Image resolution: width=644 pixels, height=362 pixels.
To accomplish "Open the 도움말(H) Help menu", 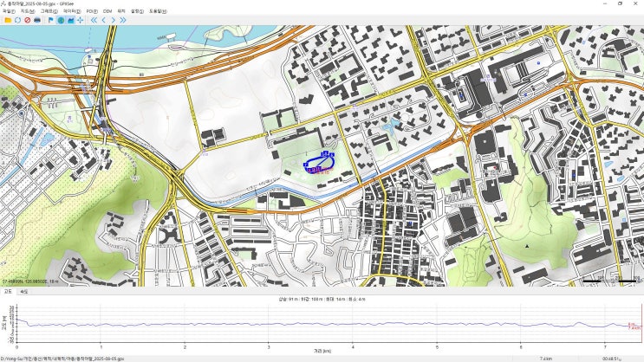I will [158, 11].
